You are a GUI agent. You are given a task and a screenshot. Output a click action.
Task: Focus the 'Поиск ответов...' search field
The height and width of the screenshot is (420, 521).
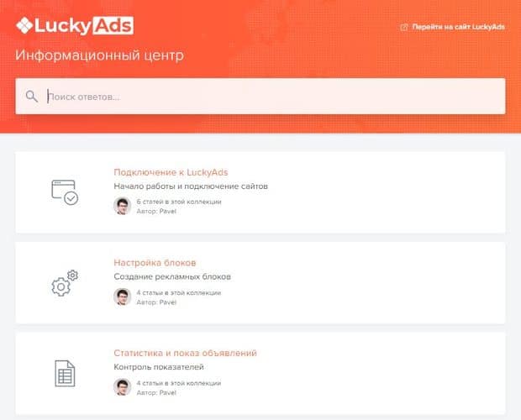(x=260, y=97)
